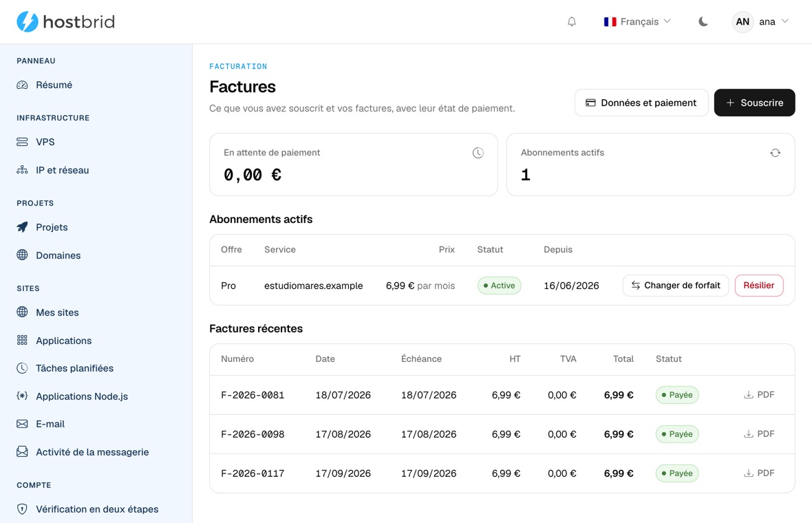
Task: Click the plus icon in Souscrire
Action: point(730,103)
